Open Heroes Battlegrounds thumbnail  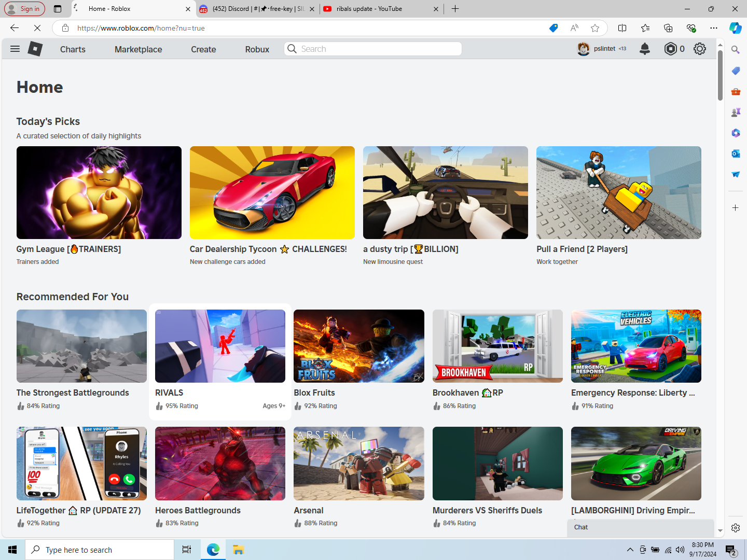click(220, 464)
